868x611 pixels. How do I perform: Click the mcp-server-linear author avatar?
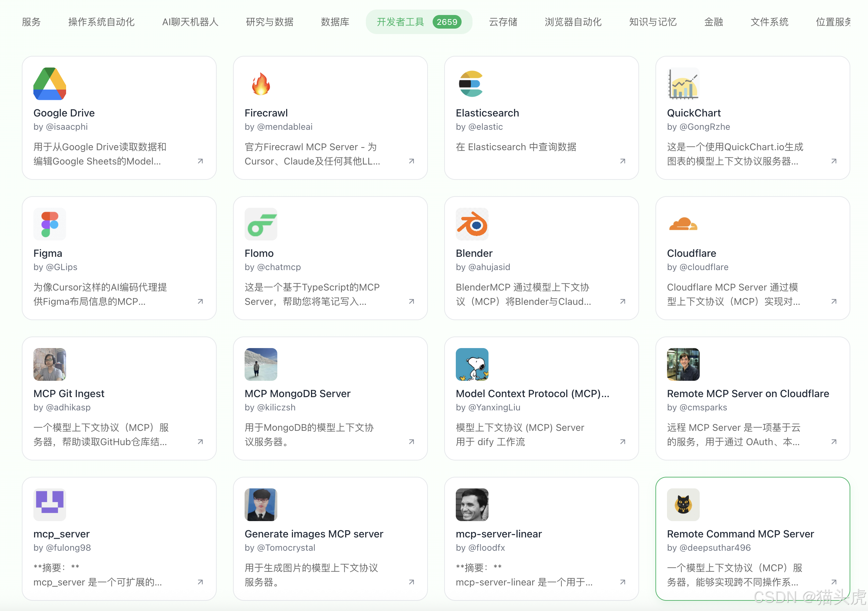[x=472, y=504]
